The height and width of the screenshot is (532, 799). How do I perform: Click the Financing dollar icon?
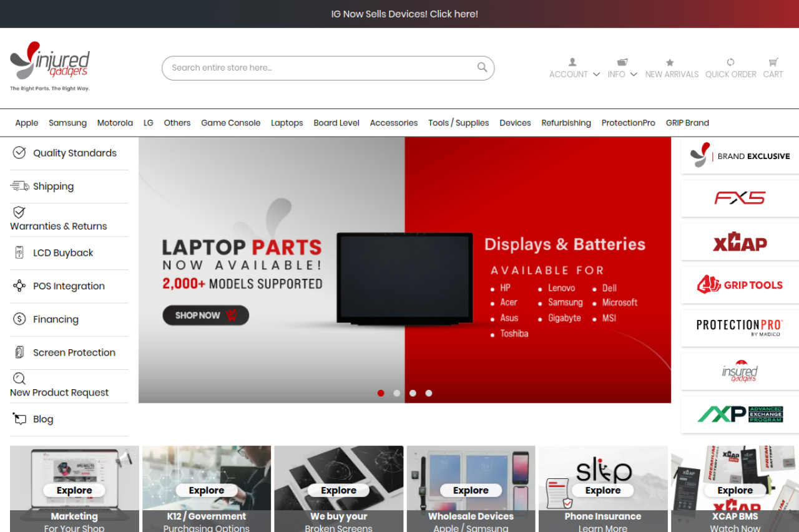click(x=19, y=319)
